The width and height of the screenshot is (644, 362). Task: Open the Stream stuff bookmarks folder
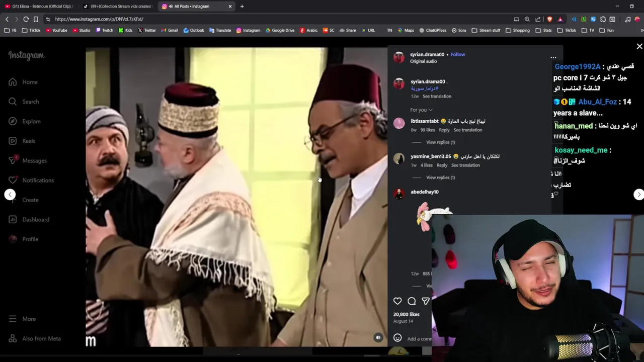click(x=486, y=30)
